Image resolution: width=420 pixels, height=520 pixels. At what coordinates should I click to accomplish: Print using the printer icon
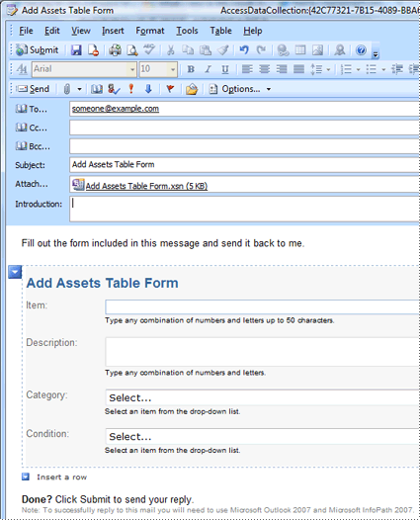(115, 50)
